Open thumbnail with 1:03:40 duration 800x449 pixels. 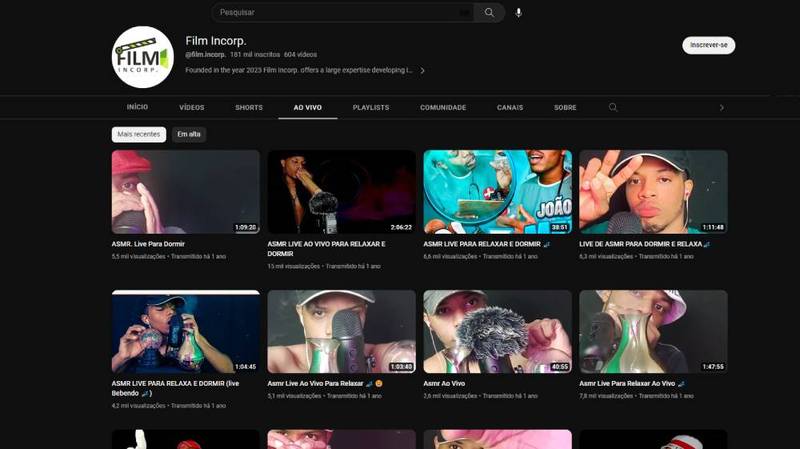341,332
